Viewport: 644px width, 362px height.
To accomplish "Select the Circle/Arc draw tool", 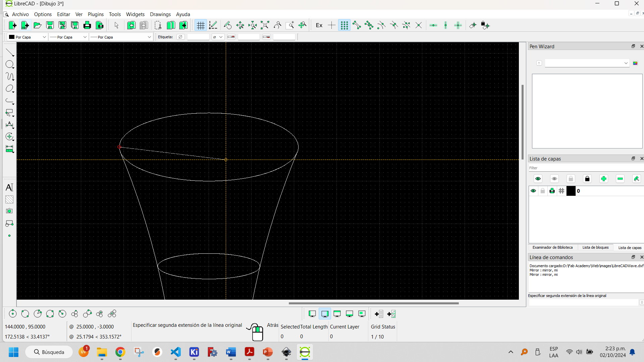I will 10,65.
